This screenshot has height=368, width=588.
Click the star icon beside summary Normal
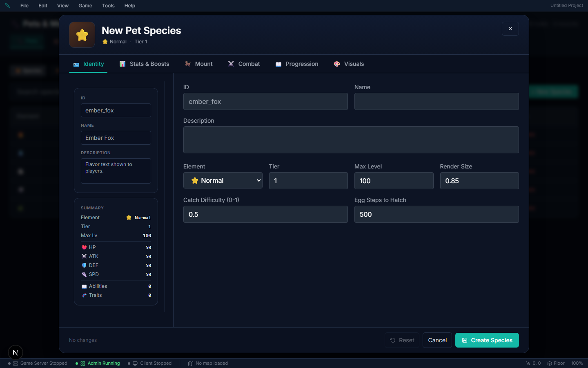129,218
